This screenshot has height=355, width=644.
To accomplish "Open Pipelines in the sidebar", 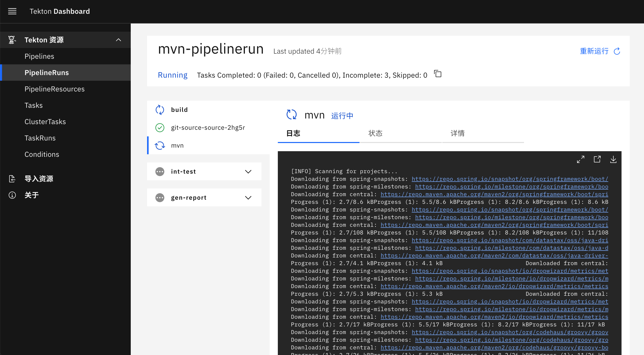I will (x=65, y=56).
